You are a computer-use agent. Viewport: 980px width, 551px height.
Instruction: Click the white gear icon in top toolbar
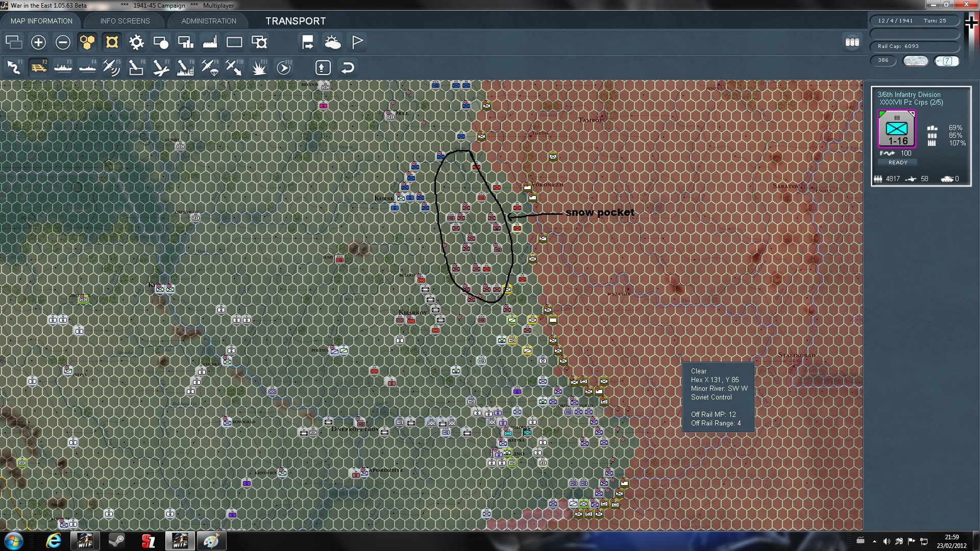coord(136,42)
